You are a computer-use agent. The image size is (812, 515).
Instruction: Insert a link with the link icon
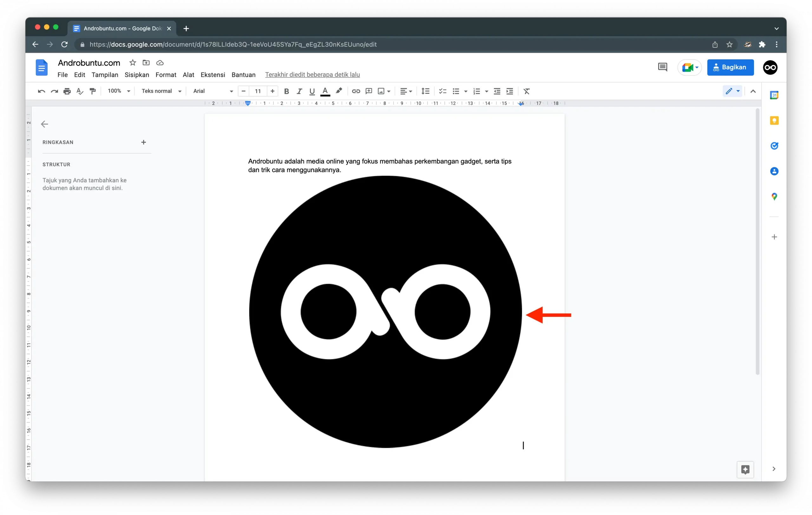coord(356,91)
